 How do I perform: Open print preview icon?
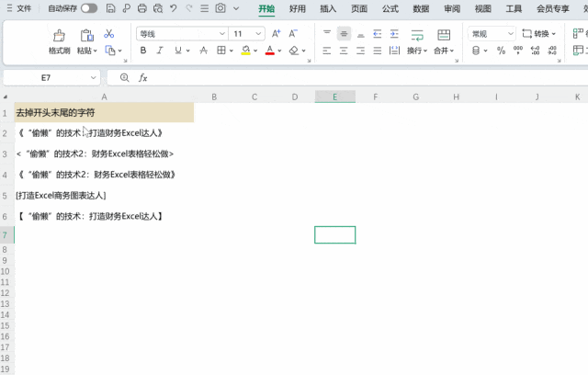point(158,8)
